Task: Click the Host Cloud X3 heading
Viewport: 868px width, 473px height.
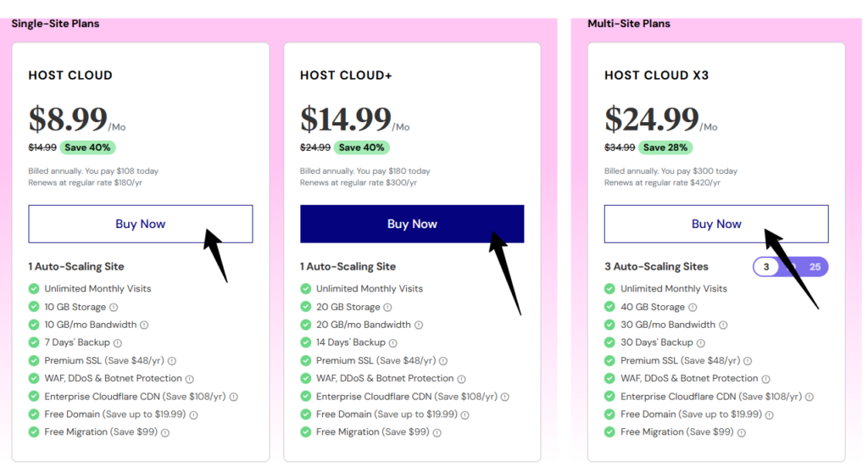Action: coord(657,75)
